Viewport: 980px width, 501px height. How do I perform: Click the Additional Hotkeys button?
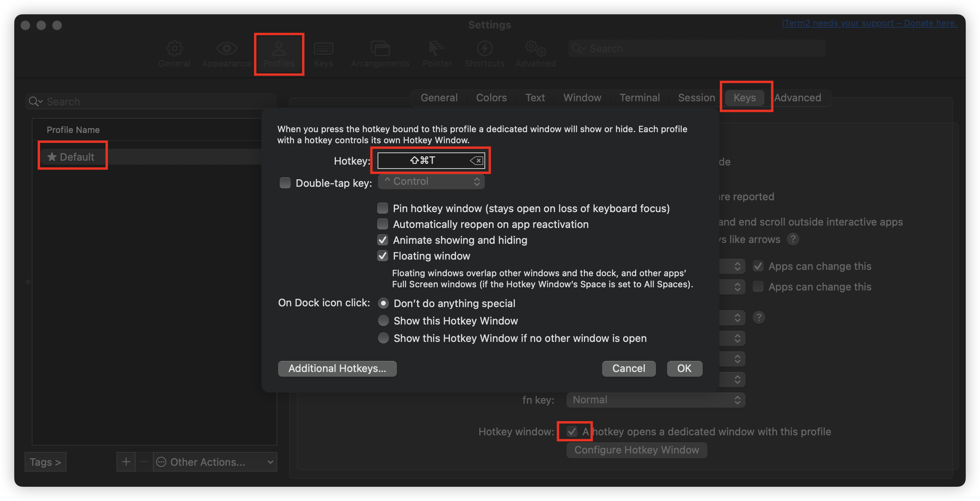337,368
